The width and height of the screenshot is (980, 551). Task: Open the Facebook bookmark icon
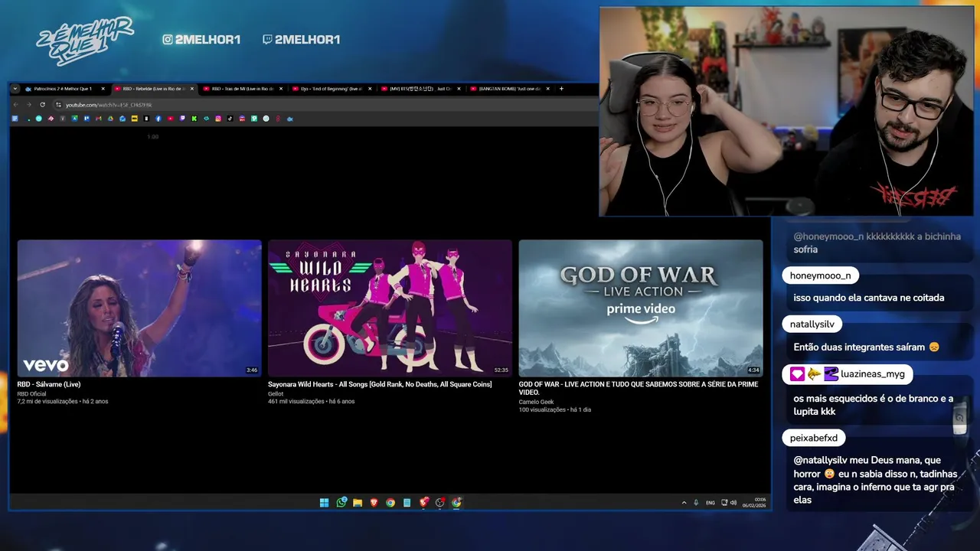pos(158,119)
